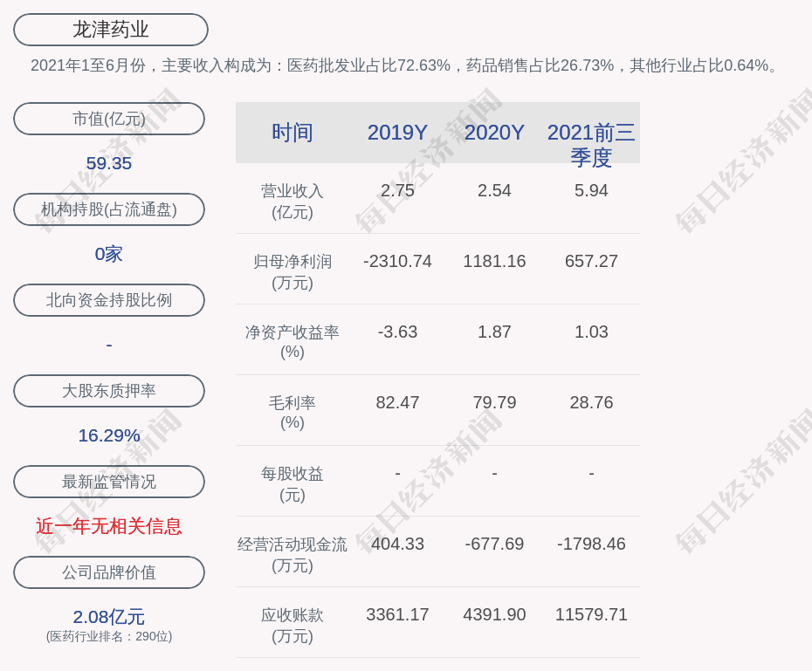Screen dimensions: 812x671
Task: Click the 龙津药业 company name pill
Action: click(110, 30)
